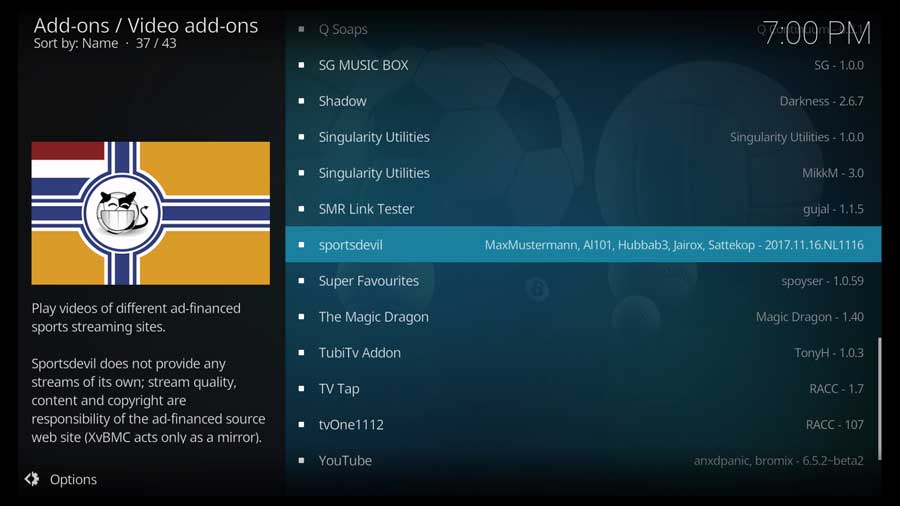Click the bullet icon beside tvOne1112

click(301, 426)
